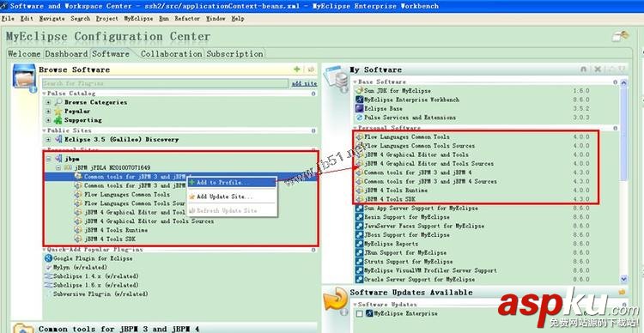Click the JRun Support for MyEclipse icon
The height and width of the screenshot is (333, 644).
tap(360, 252)
